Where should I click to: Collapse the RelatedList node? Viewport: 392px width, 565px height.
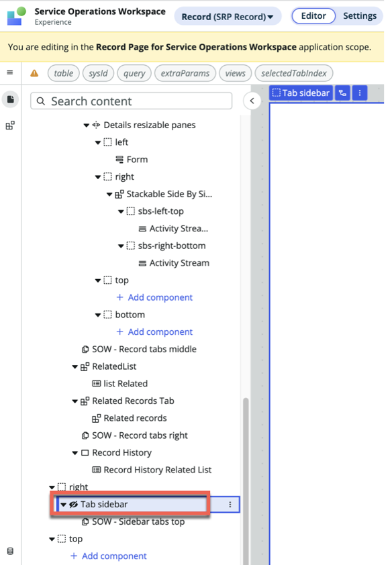click(x=75, y=367)
